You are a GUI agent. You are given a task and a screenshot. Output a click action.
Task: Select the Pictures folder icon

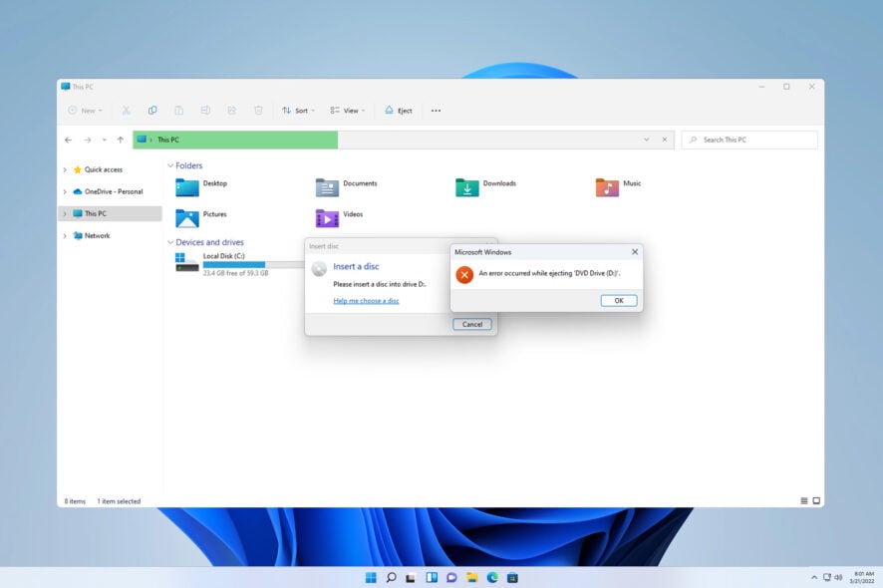(x=187, y=218)
